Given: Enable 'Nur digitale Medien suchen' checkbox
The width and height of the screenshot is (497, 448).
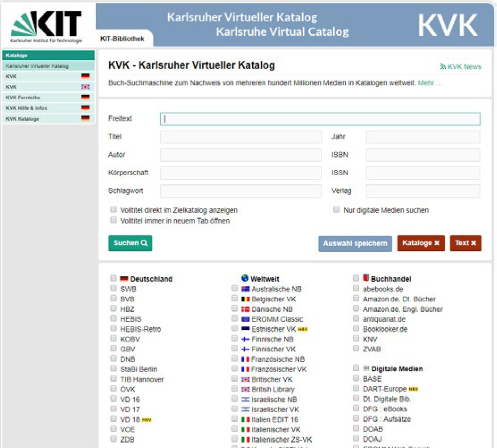Looking at the screenshot, I should (x=336, y=209).
